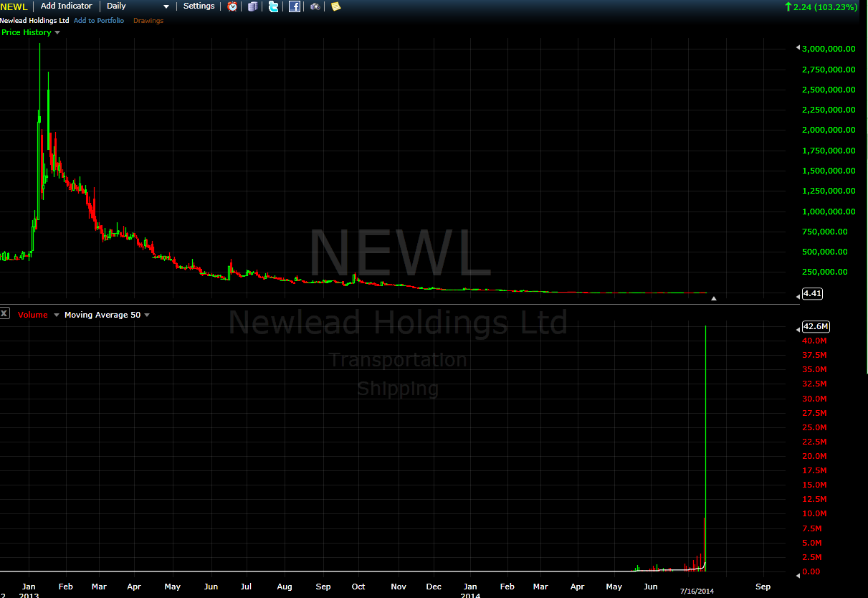Click the 40.0M volume axis label
Screen dimensions: 868x598
pyautogui.click(x=815, y=341)
